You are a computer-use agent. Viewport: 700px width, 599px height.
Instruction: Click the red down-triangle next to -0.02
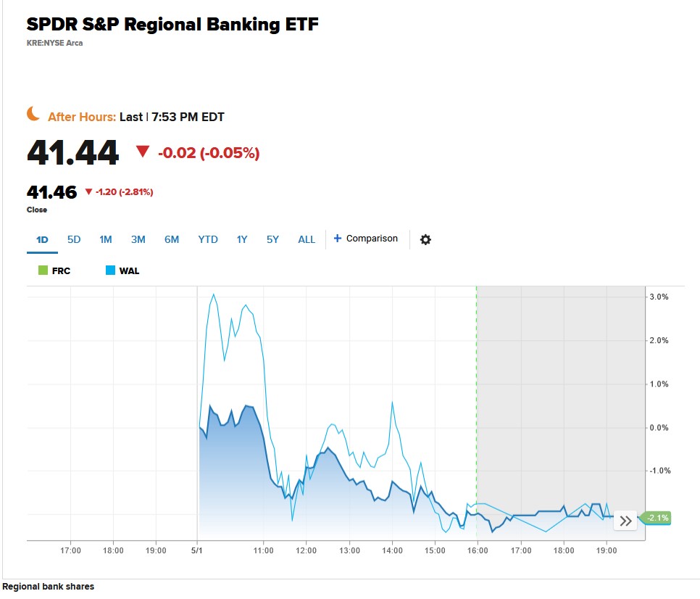pyautogui.click(x=143, y=152)
